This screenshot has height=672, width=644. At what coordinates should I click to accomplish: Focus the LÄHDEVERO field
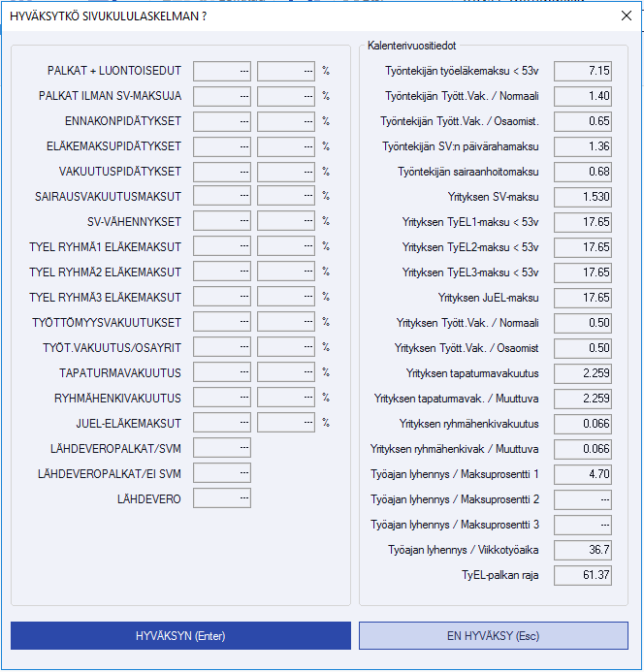pos(222,498)
